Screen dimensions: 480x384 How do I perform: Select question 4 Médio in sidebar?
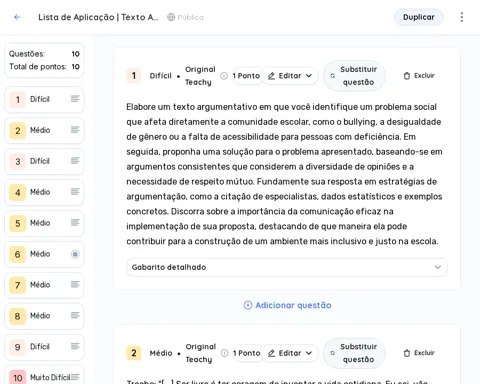pyautogui.click(x=44, y=192)
